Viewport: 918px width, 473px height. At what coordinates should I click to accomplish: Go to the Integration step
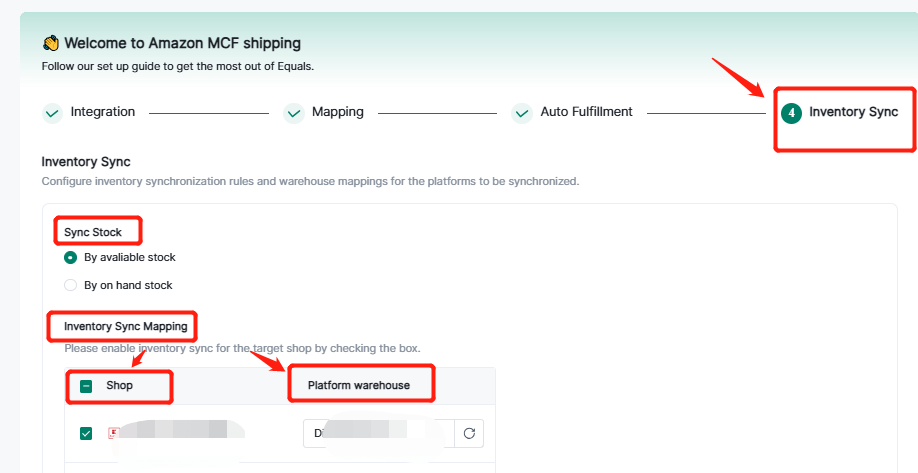(x=103, y=112)
